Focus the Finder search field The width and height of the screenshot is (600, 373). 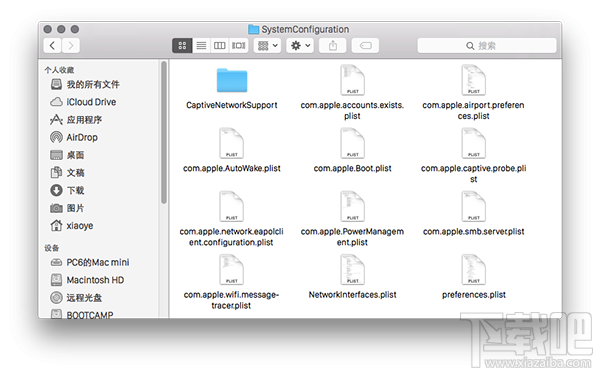tap(487, 46)
